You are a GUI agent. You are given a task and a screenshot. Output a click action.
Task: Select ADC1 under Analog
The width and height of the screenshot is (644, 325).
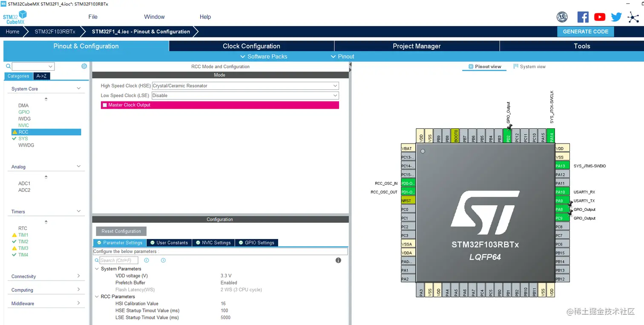[24, 184]
